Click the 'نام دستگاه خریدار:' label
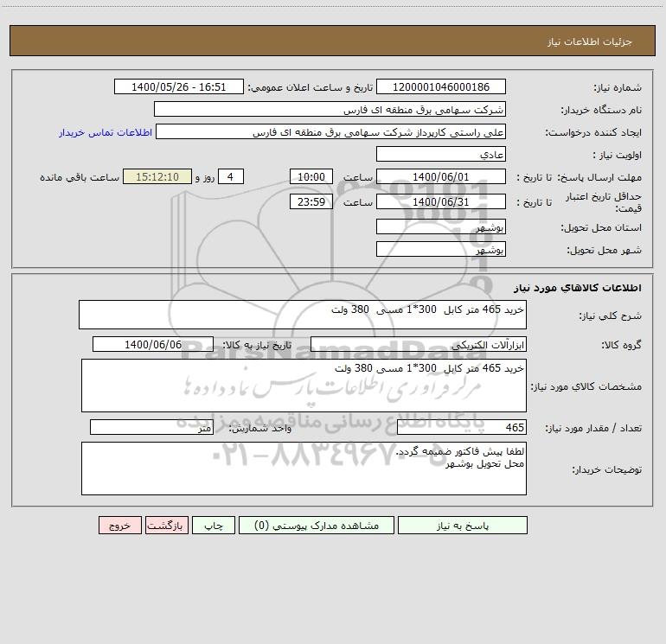Screen dimensions: 666x644 [601, 110]
